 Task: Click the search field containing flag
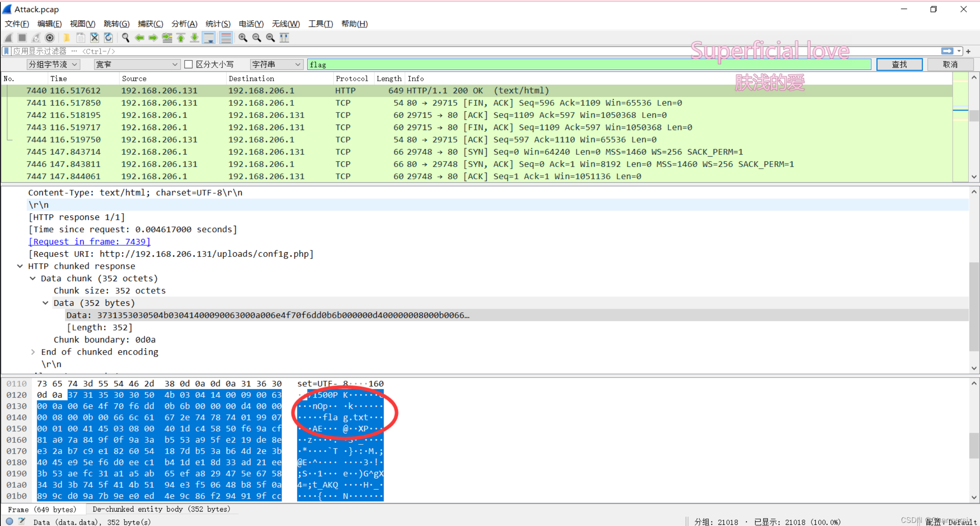589,64
